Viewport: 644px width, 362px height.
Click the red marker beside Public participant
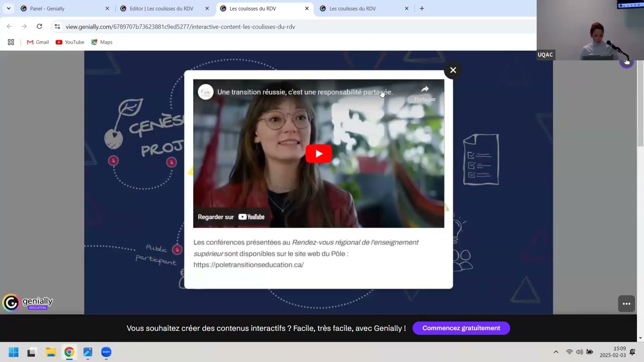point(177,249)
